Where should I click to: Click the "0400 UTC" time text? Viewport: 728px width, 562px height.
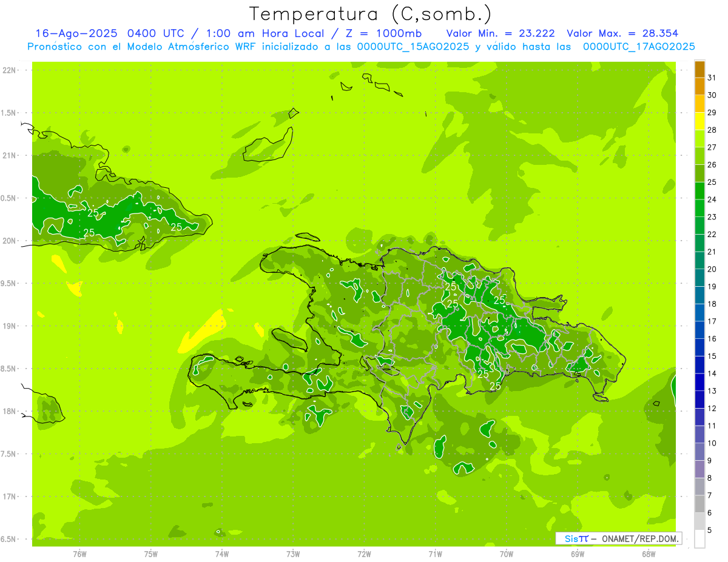pos(157,33)
